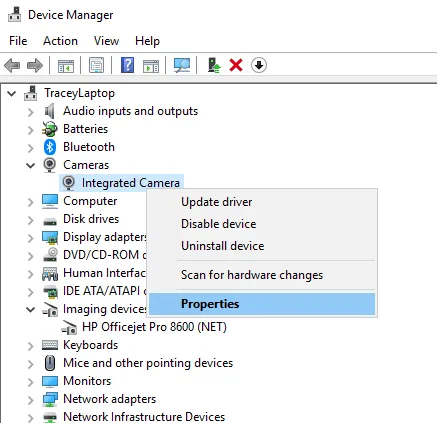This screenshot has height=423, width=437.
Task: Collapse the Imaging devices category
Action: tap(31, 310)
